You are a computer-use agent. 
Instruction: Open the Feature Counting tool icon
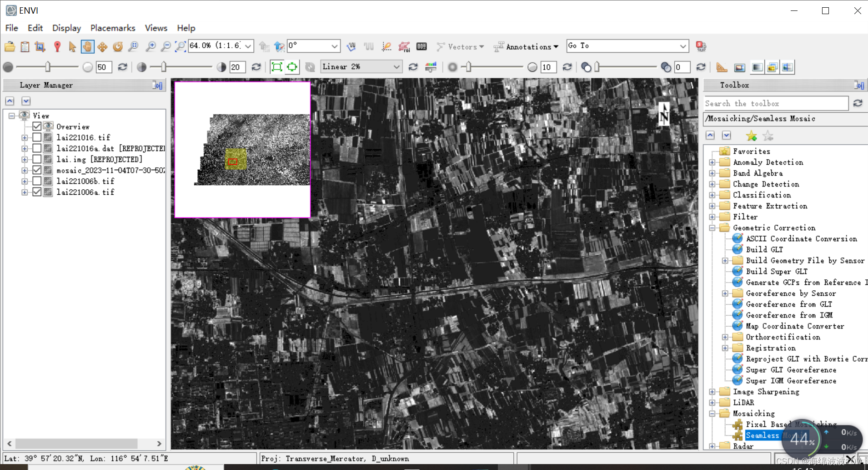pos(421,46)
